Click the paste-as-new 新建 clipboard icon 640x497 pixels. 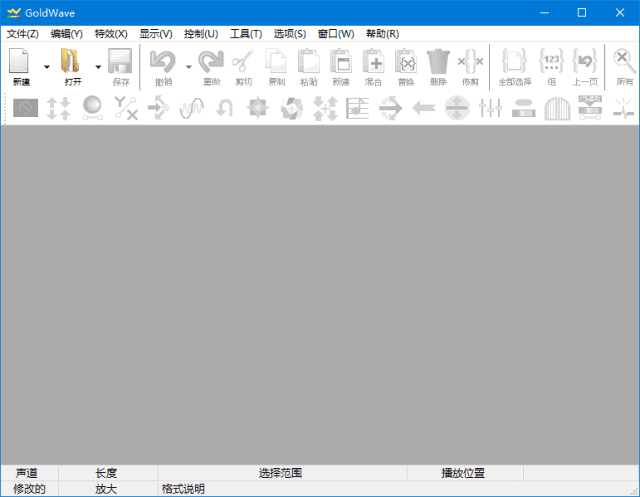[341, 61]
